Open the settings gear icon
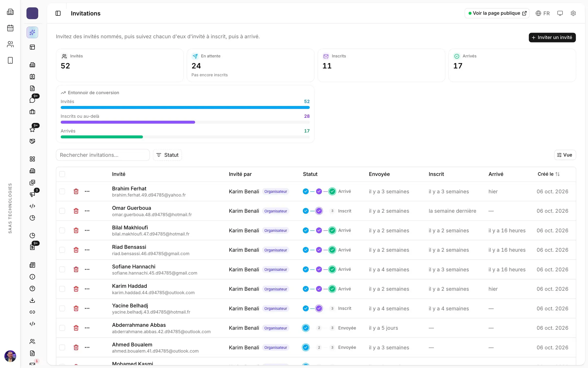This screenshot has height=368, width=588. tap(573, 13)
